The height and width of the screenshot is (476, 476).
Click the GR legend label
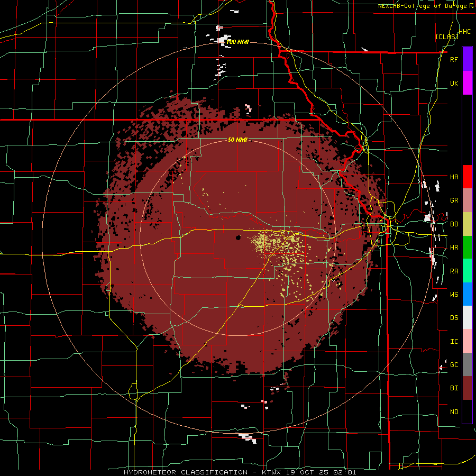454,200
